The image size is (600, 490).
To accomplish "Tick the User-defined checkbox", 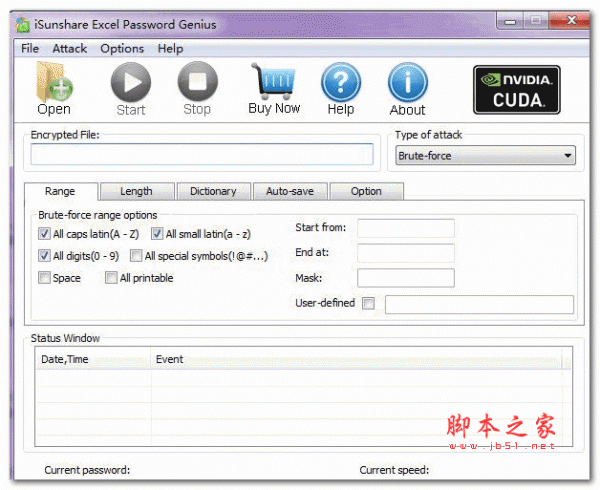I will tap(369, 303).
